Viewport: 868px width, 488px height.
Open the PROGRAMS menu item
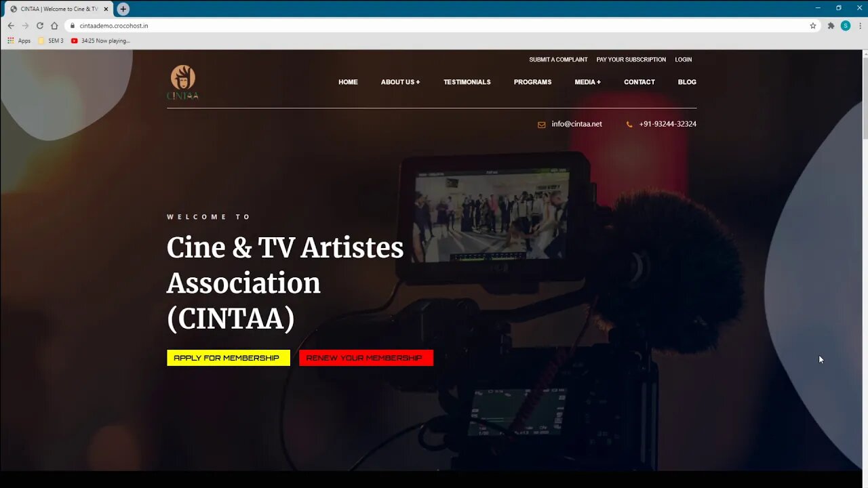point(532,82)
